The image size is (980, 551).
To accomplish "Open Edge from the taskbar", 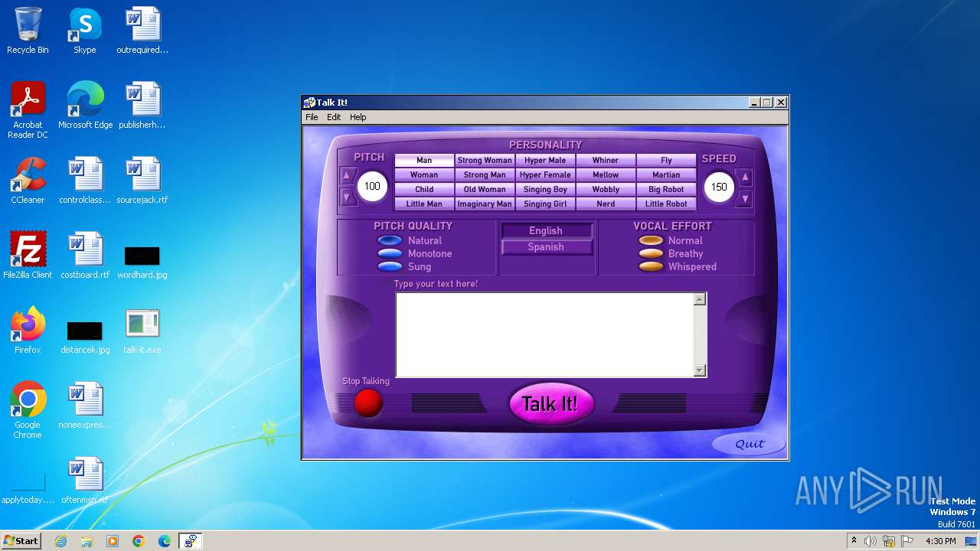I will click(165, 541).
